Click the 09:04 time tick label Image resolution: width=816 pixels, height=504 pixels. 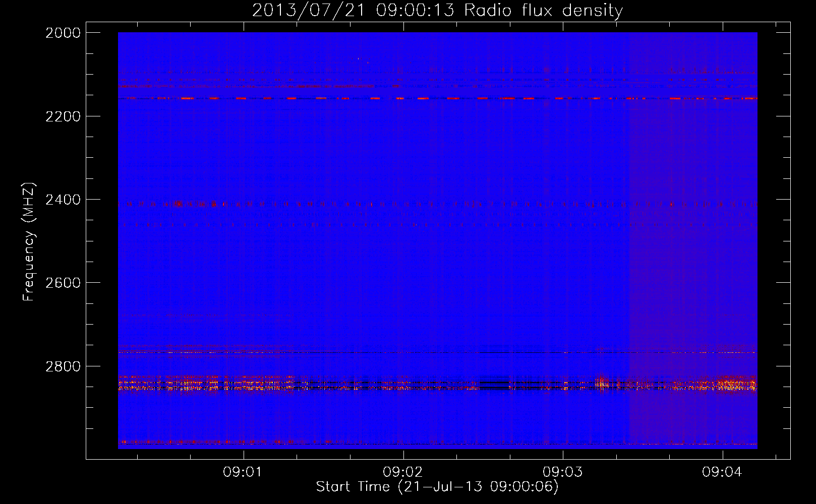tap(723, 472)
